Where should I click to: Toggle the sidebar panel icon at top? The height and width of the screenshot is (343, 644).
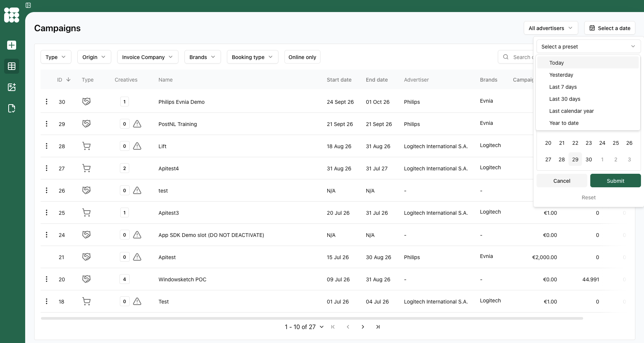coord(28,5)
